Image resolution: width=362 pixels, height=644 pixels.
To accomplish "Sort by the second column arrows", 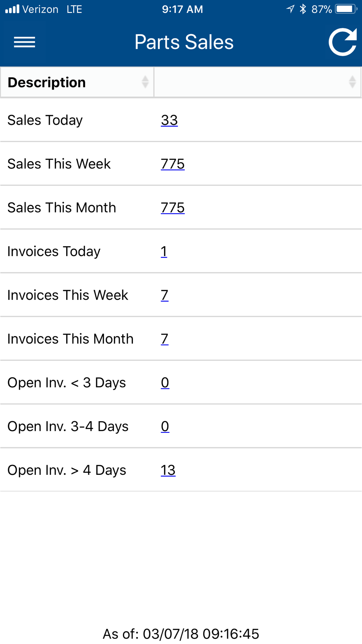I will click(352, 82).
